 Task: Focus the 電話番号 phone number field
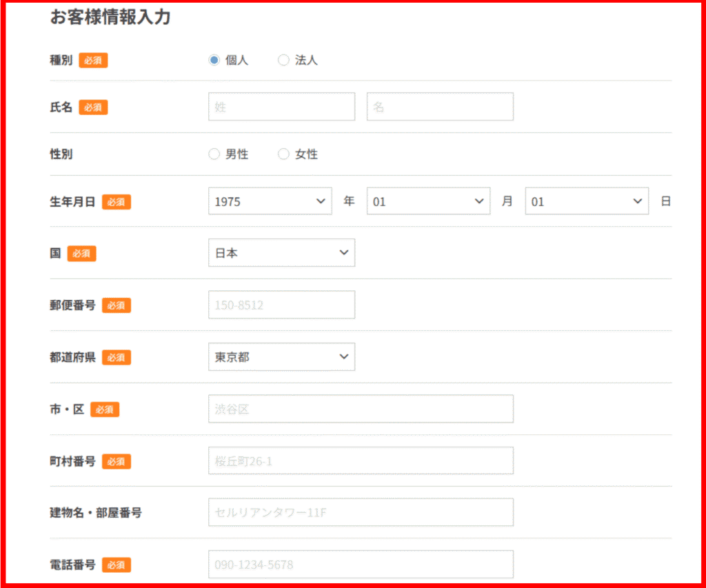361,565
